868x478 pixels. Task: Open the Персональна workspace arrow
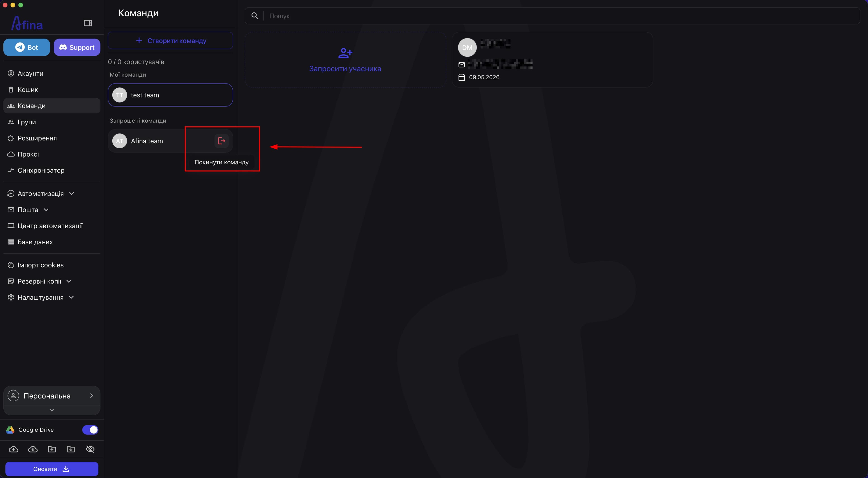(x=92, y=396)
